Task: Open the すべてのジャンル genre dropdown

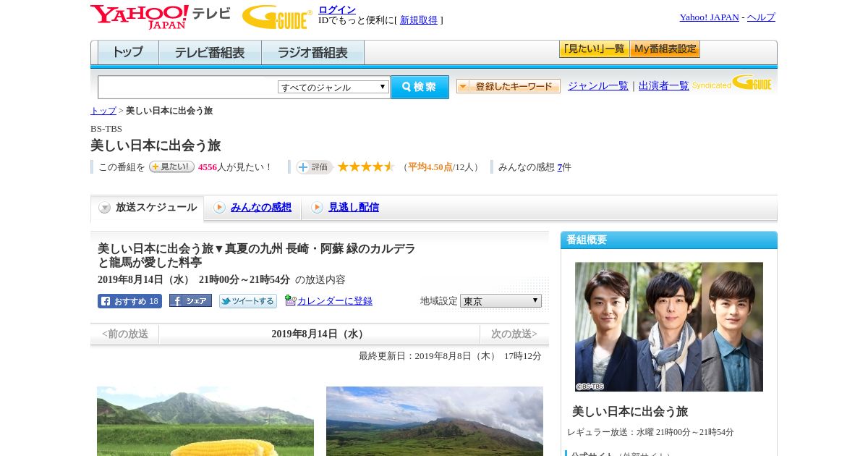Action: 333,87
